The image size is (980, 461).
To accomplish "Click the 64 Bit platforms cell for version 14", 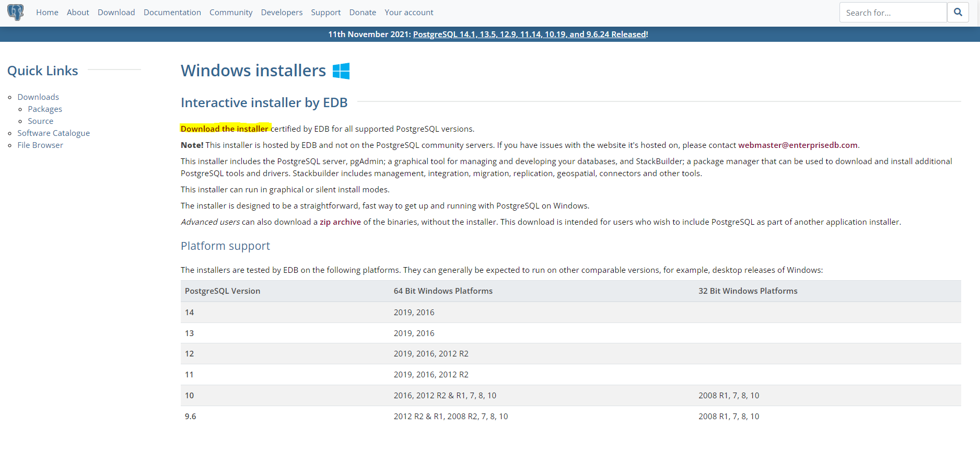I will [x=542, y=312].
